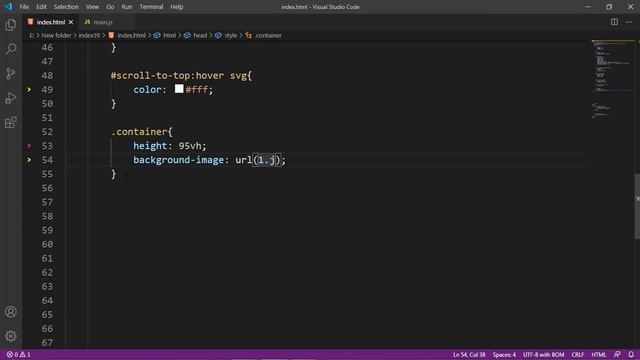Image resolution: width=640 pixels, height=360 pixels.
Task: Click line number 52 in gutter
Action: (47, 132)
